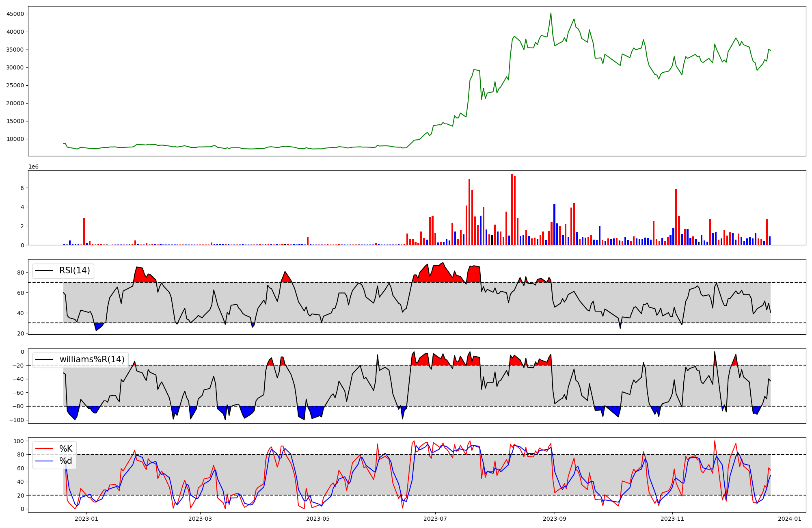Viewport: 812px width, 528px height.
Task: Select the %d legend label
Action: pos(66,461)
